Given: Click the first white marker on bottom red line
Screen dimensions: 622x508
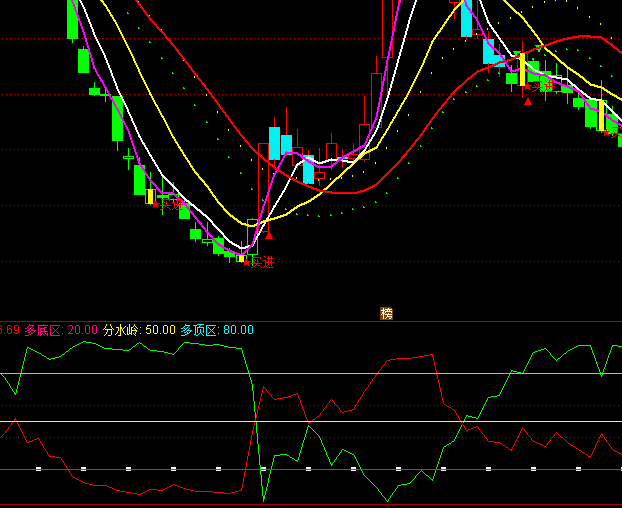Looking at the screenshot, I should (38, 468).
